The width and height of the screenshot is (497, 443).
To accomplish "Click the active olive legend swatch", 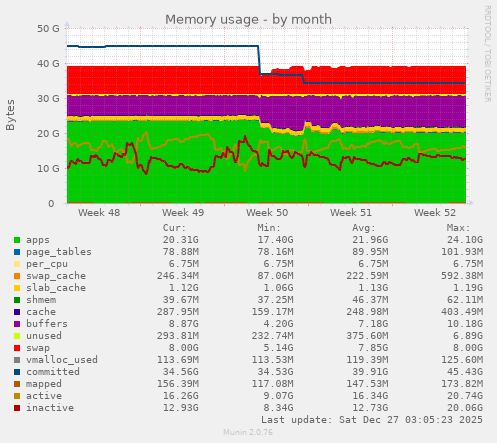I will pyautogui.click(x=17, y=396).
